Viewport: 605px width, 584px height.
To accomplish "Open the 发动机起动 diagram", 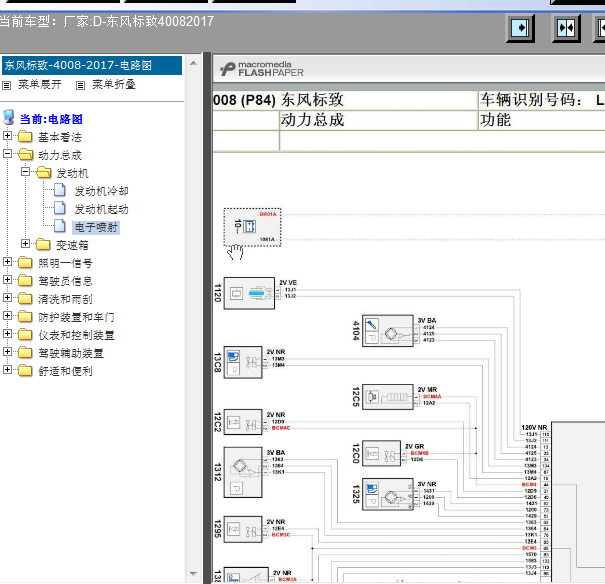I will click(x=101, y=209).
